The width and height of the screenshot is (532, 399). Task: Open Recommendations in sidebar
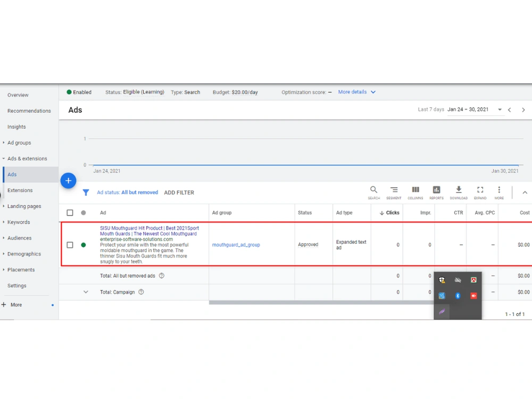29,111
